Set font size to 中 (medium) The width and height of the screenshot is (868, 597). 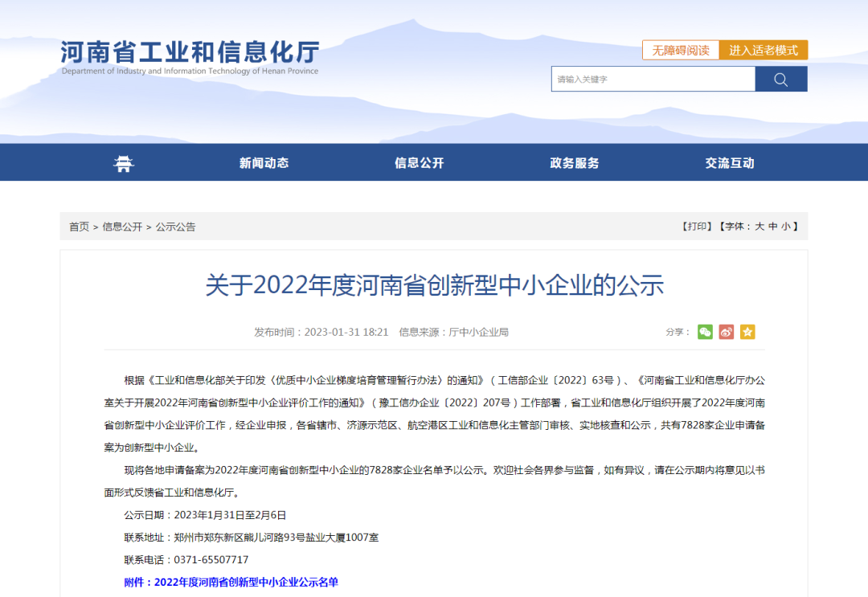(x=772, y=227)
